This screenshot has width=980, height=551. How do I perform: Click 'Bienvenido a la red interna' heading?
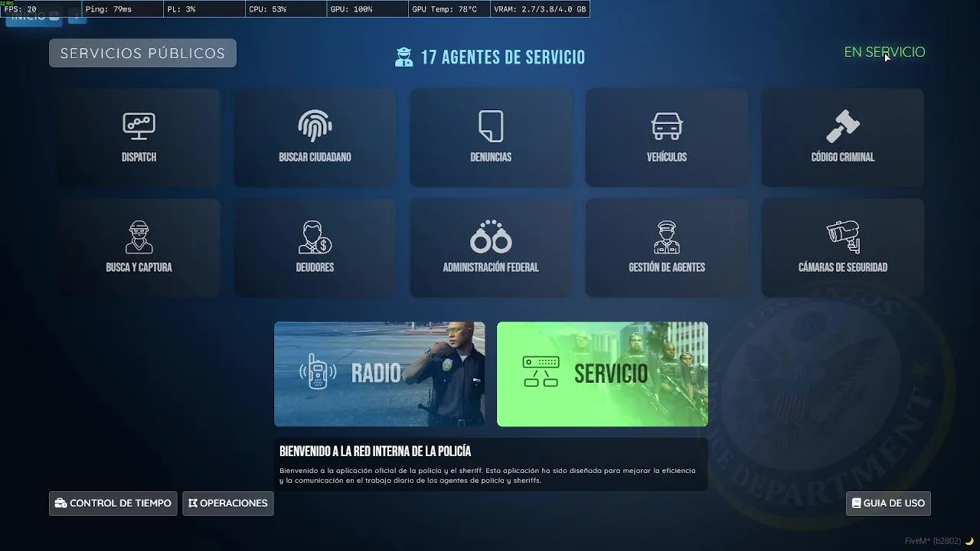coord(375,452)
